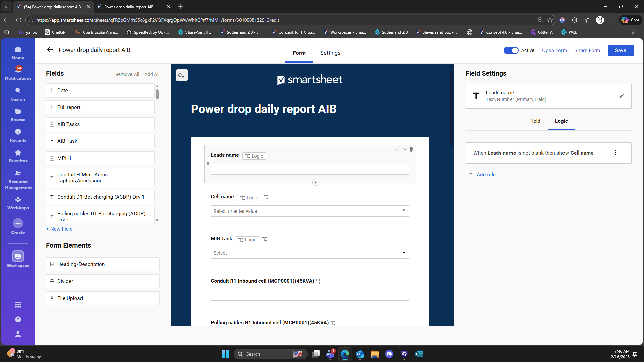644x362 pixels.
Task: Toggle the Active form switch
Action: click(x=511, y=50)
